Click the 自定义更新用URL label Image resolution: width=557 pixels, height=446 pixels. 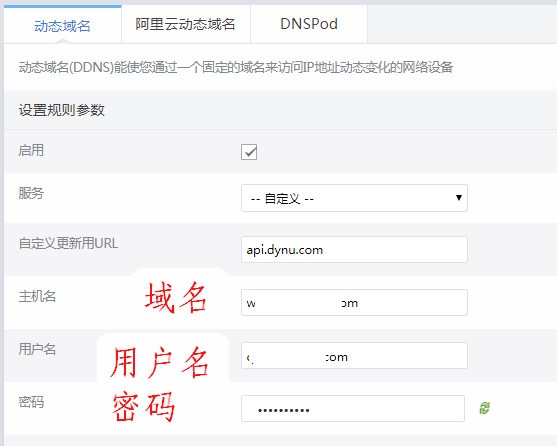pyautogui.click(x=68, y=244)
